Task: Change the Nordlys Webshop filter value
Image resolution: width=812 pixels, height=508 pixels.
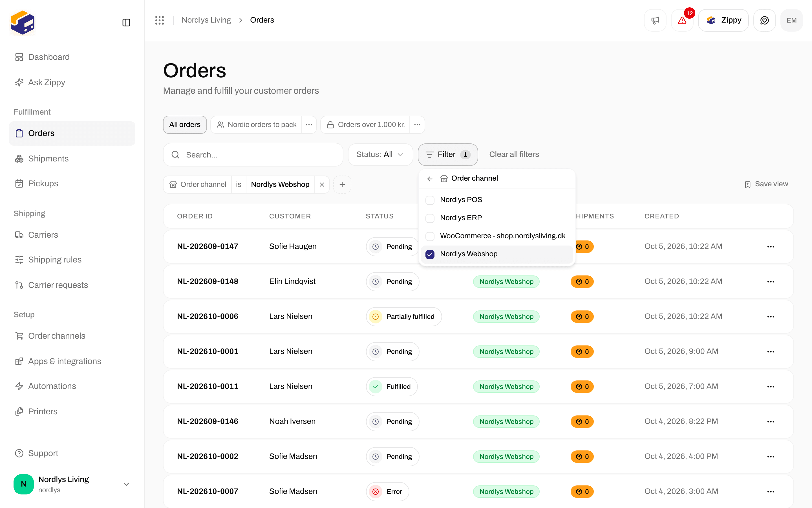Action: pyautogui.click(x=280, y=185)
